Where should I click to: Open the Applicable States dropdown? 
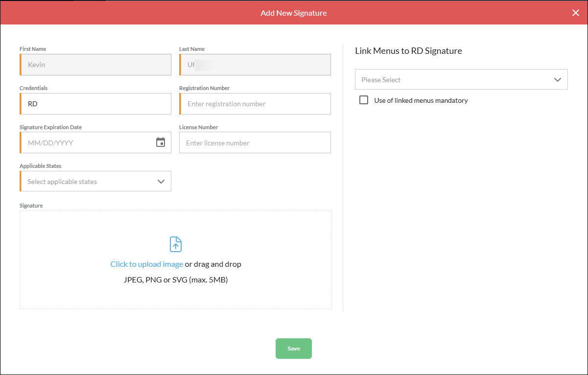coord(95,182)
